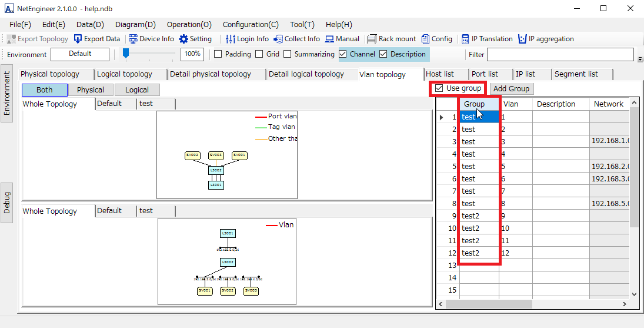This screenshot has height=328, width=644.
Task: Open the Rack mount tool
Action: [x=372, y=39]
